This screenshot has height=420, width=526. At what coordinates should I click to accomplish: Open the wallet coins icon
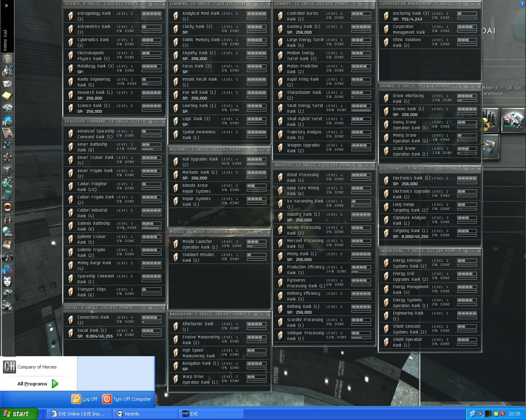point(7,182)
